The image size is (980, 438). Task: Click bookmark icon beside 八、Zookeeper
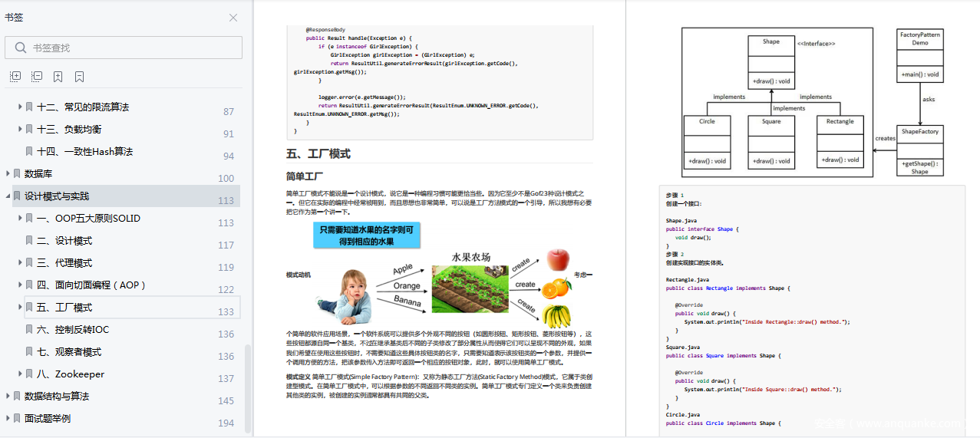tap(29, 374)
